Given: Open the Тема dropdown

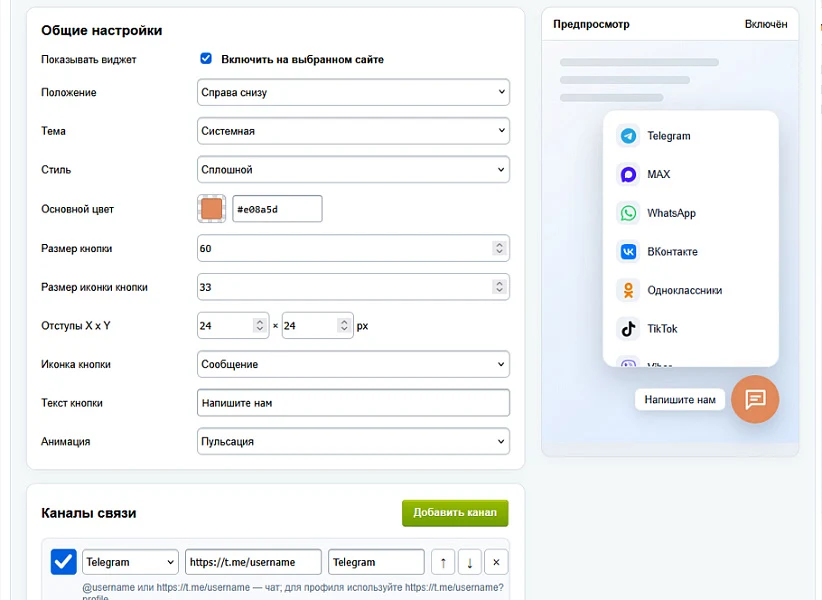Looking at the screenshot, I should point(353,131).
